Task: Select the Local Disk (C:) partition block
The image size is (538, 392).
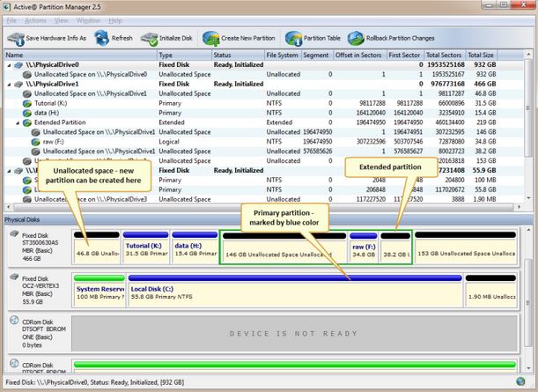Action: [295, 291]
